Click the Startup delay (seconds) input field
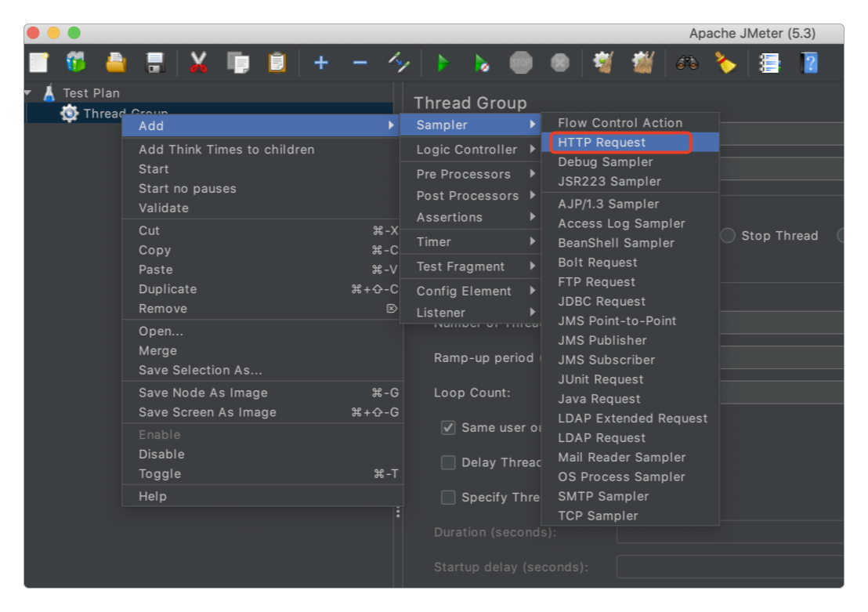The width and height of the screenshot is (868, 612). click(730, 567)
